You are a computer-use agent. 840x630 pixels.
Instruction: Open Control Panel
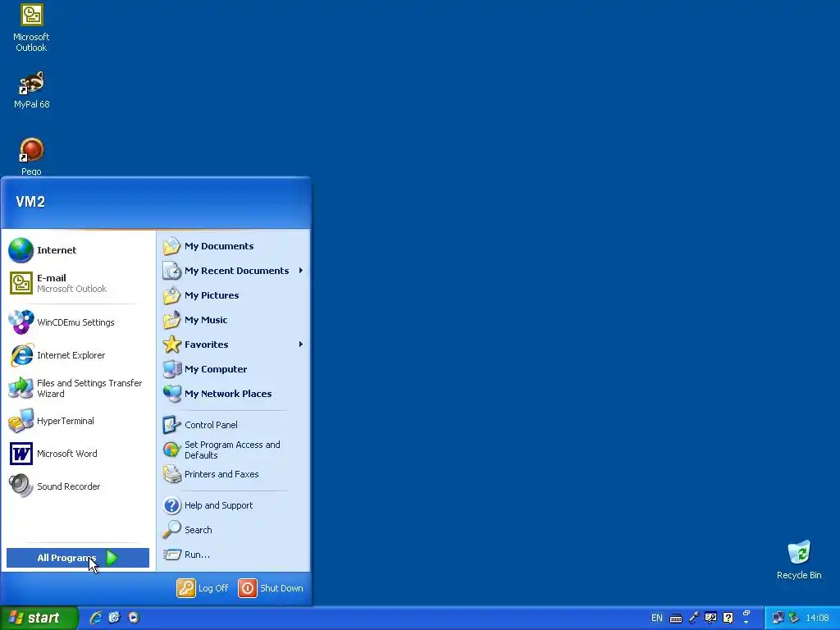[x=234, y=425]
